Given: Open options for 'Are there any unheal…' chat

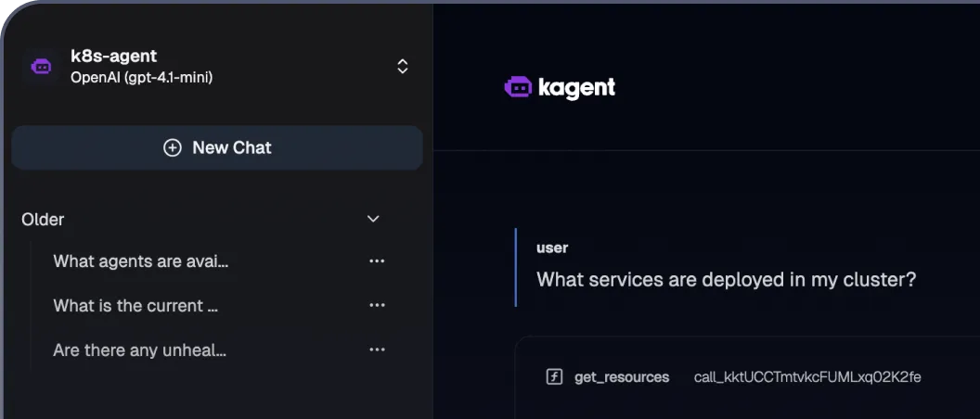Looking at the screenshot, I should click(x=377, y=349).
